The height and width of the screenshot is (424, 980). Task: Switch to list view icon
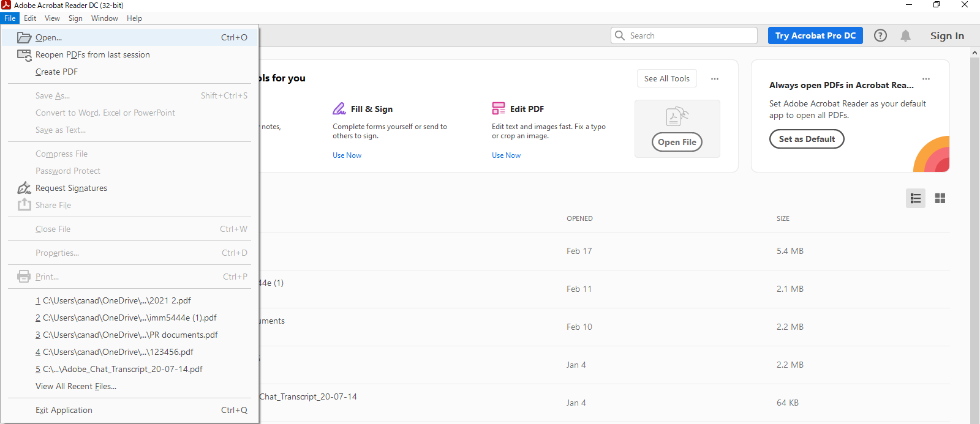pyautogui.click(x=916, y=198)
